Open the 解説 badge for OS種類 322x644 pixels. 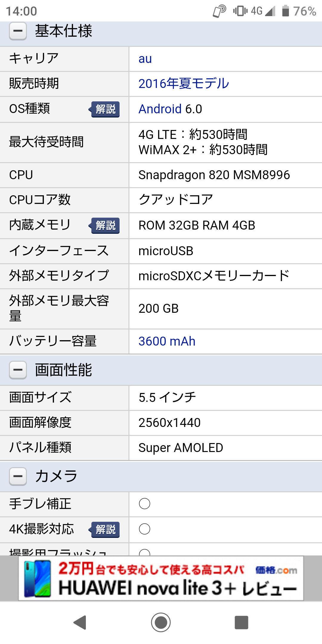105,109
